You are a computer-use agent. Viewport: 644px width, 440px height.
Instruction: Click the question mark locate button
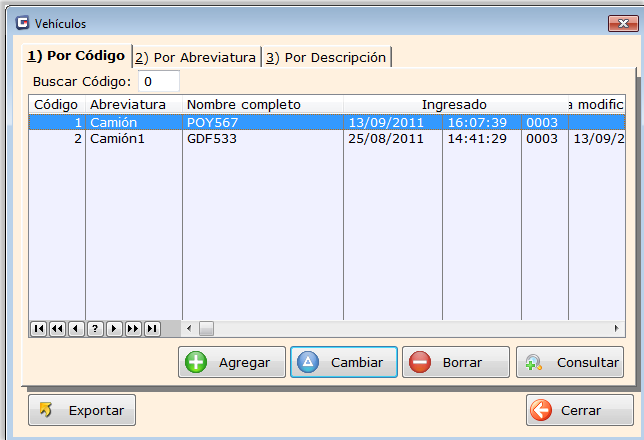95,328
